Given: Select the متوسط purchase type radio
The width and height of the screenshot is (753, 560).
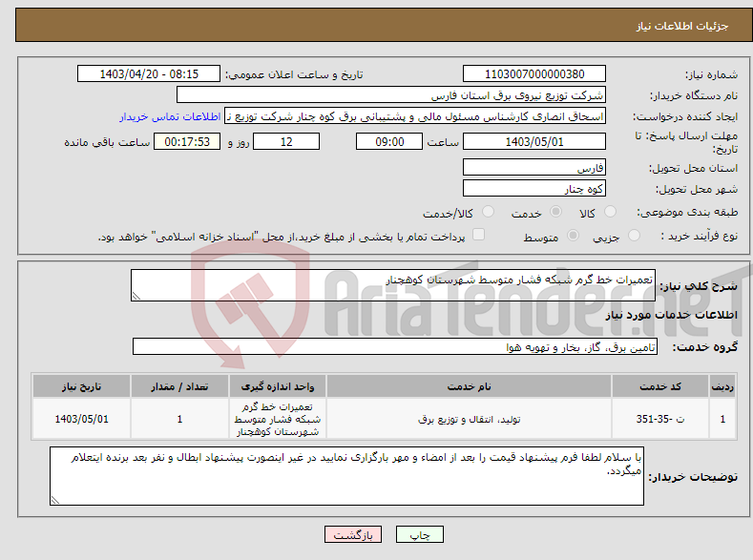Looking at the screenshot, I should [x=573, y=235].
